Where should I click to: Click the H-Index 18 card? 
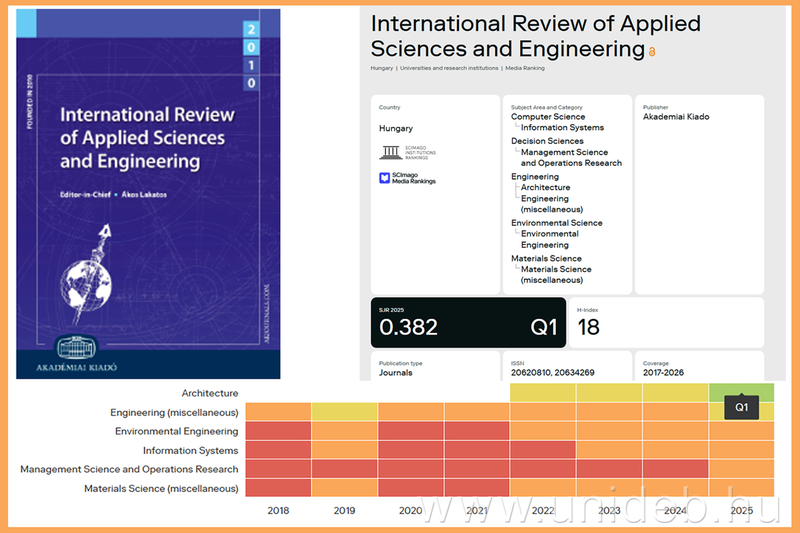pyautogui.click(x=666, y=322)
